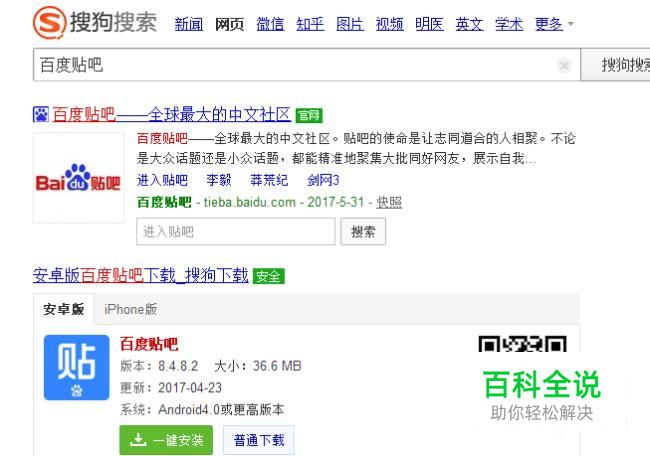Open the 微信 search category
This screenshot has height=456, width=650.
[270, 24]
